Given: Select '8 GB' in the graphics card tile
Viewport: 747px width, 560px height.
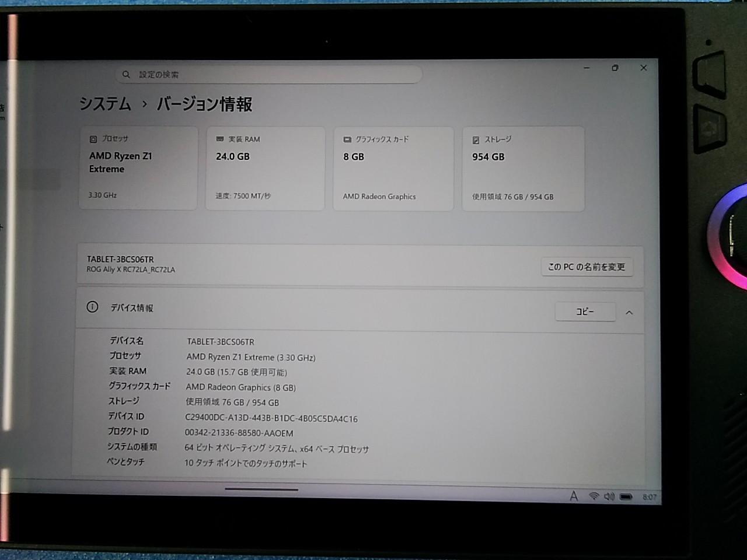Looking at the screenshot, I should [354, 157].
